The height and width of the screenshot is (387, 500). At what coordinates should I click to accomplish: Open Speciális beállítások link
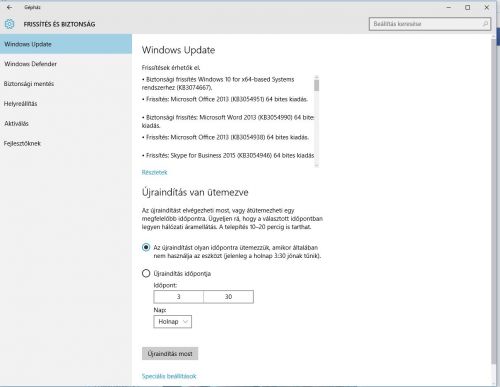click(169, 376)
